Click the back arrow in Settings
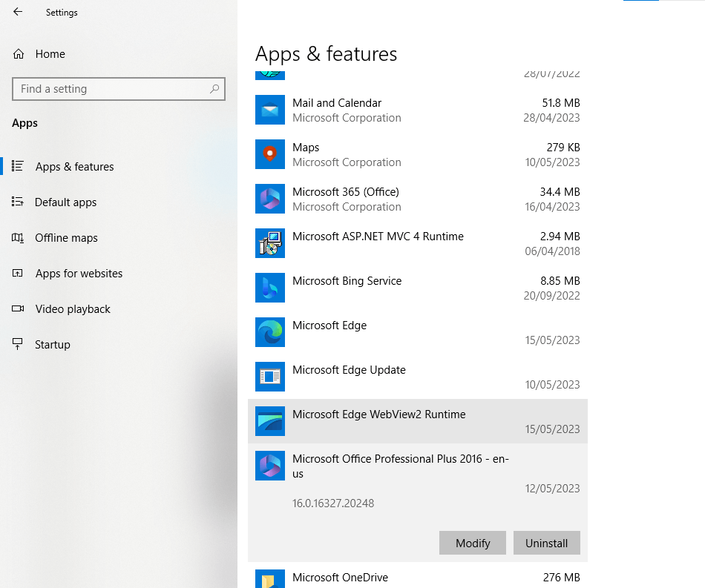 click(18, 12)
